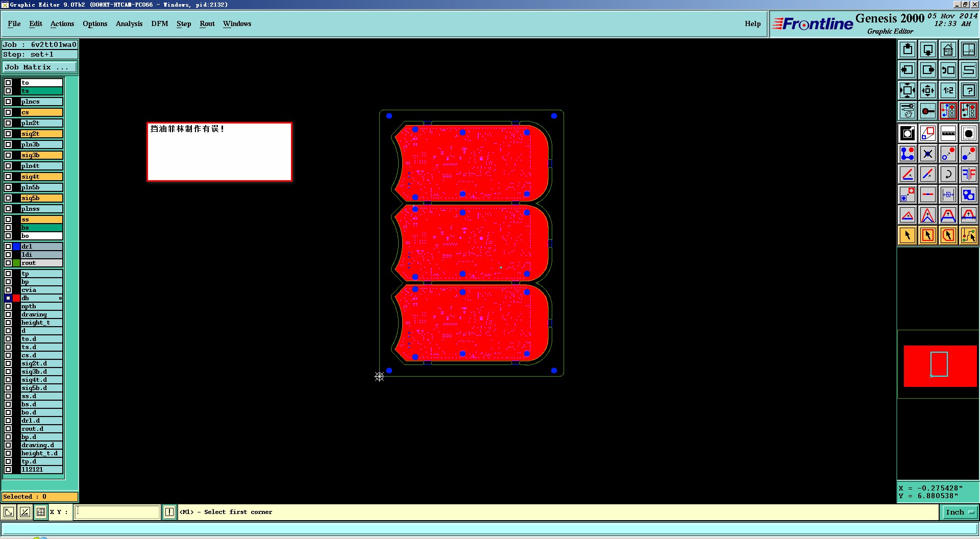Click the Job Matrix ... button
This screenshot has width=980, height=539.
(40, 67)
